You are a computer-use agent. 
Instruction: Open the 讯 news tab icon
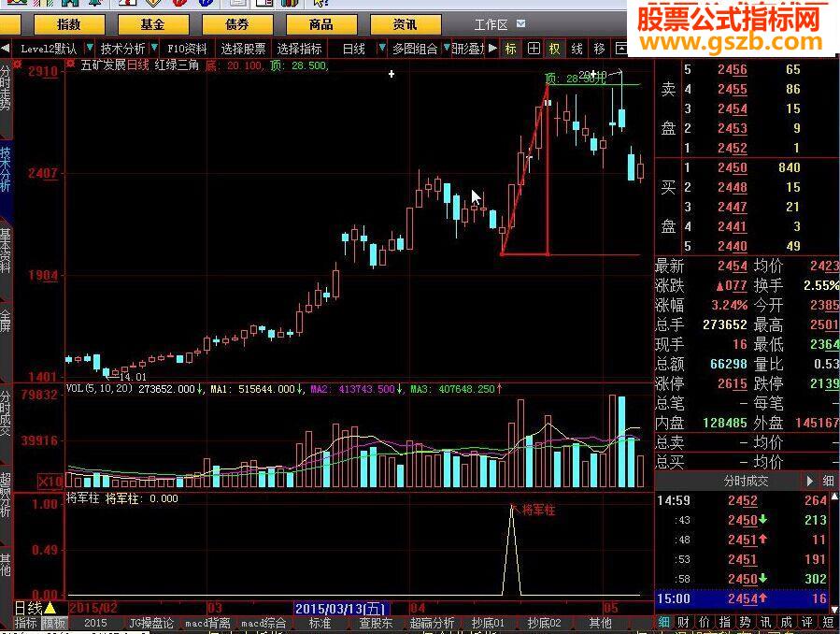point(766,622)
